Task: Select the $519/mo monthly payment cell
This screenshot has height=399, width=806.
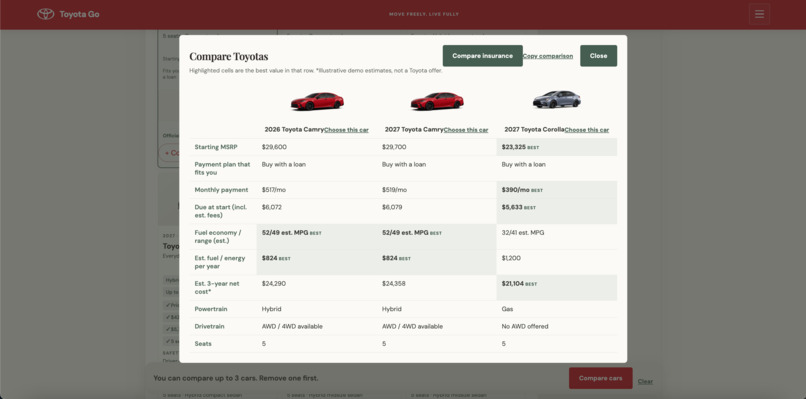Action: click(436, 190)
